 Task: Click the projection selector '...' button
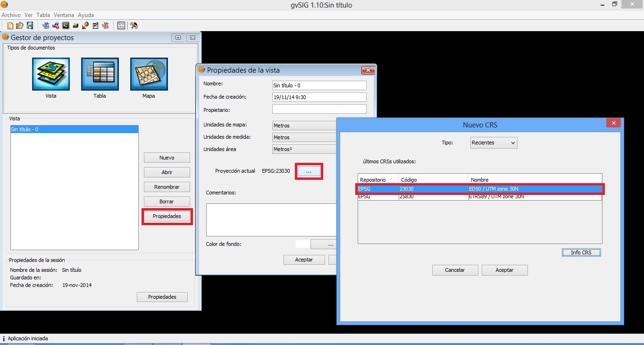[309, 172]
